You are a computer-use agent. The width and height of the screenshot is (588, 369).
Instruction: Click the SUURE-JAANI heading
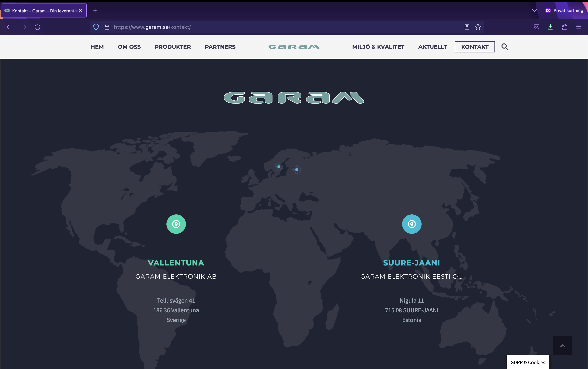click(x=412, y=263)
